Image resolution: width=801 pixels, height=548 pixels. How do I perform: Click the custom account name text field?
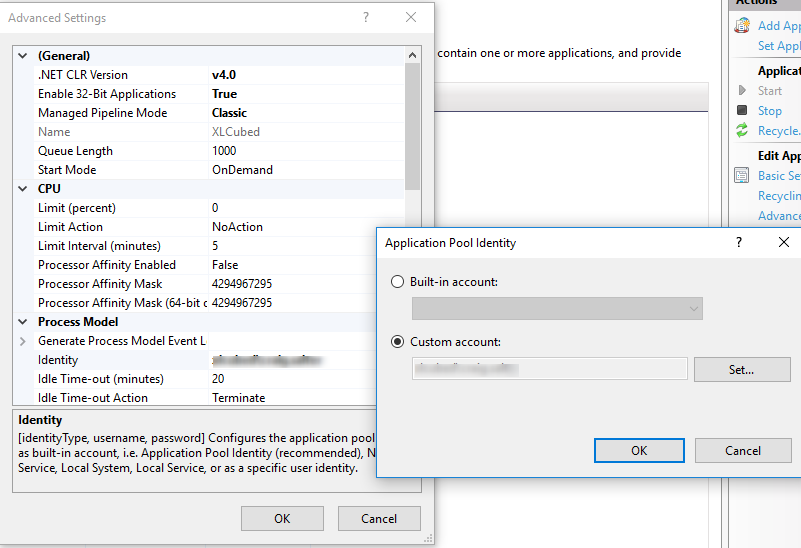(549, 369)
